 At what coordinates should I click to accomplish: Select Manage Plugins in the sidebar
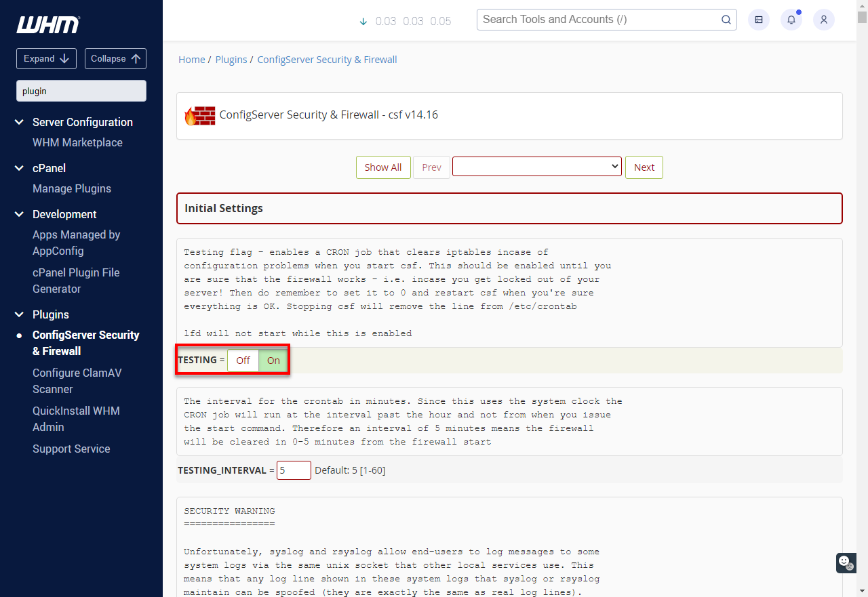point(72,188)
